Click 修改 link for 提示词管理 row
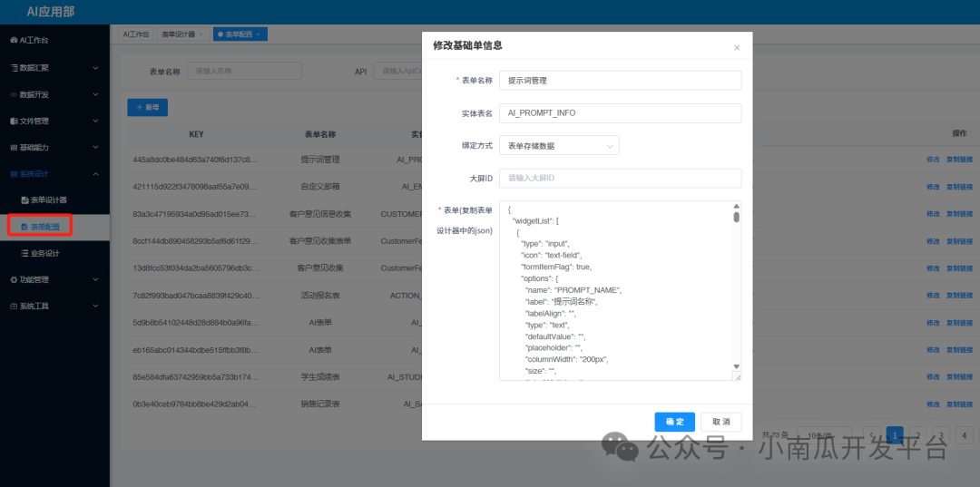Screen dimensions: 980x487 click(x=933, y=160)
